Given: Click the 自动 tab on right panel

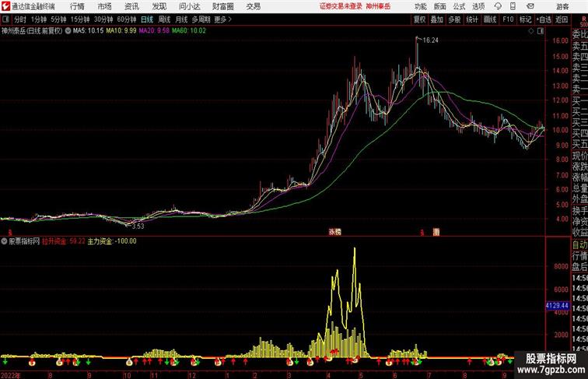Looking at the screenshot, I should click(x=579, y=245).
